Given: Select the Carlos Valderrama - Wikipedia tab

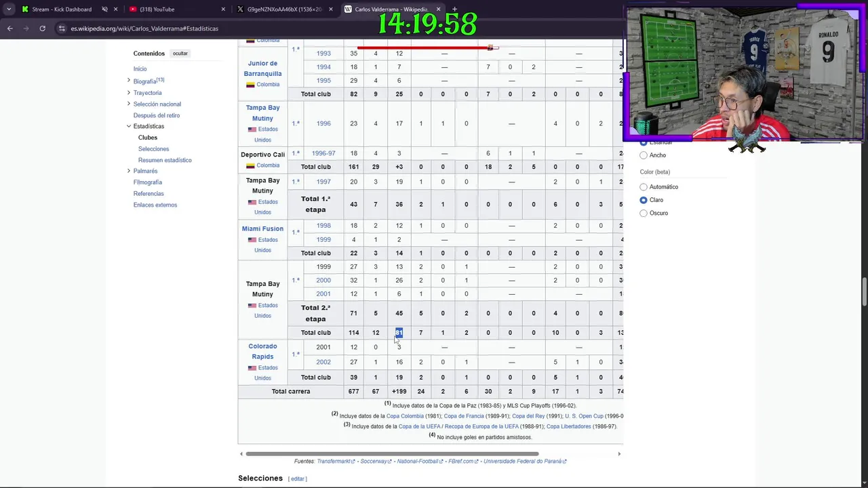Looking at the screenshot, I should click(x=391, y=9).
